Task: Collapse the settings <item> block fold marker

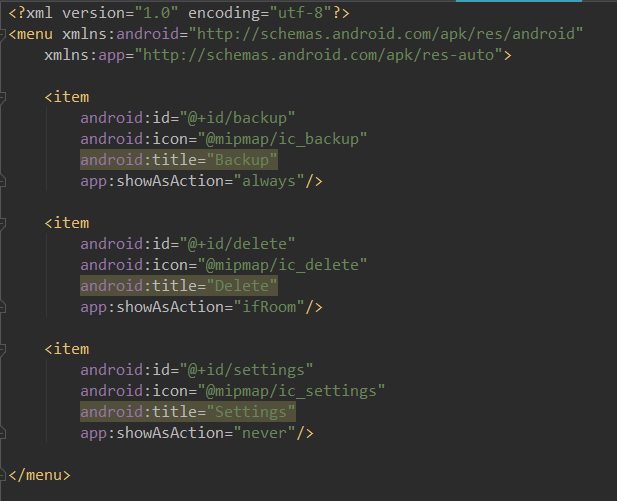Action: click(2, 349)
